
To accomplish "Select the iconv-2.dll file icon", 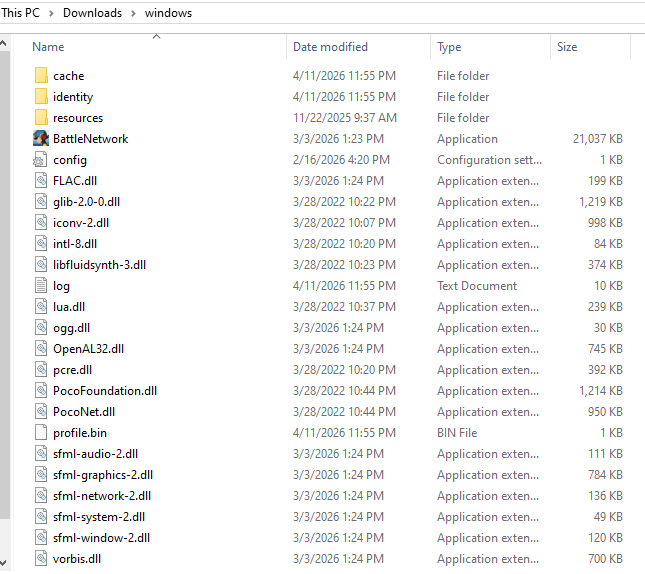I will point(41,223).
